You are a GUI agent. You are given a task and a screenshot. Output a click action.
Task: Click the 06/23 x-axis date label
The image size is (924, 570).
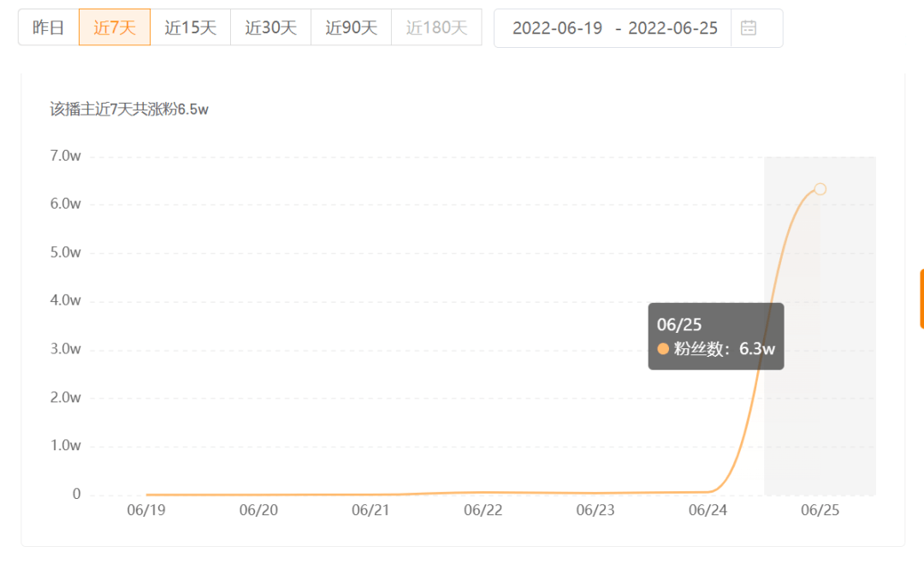595,510
